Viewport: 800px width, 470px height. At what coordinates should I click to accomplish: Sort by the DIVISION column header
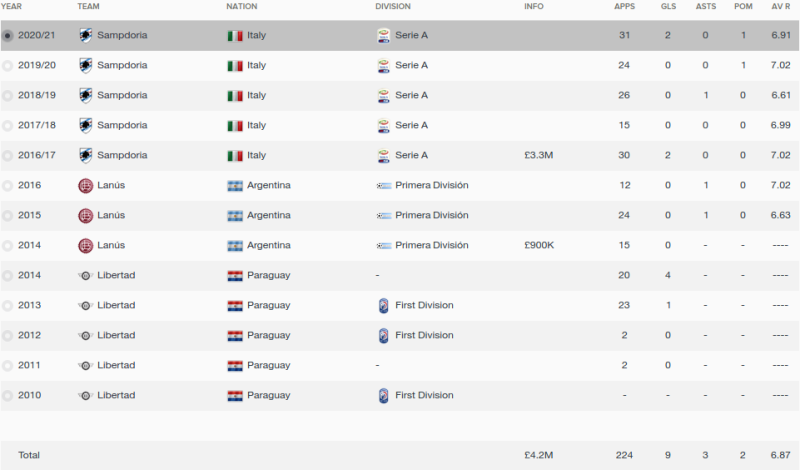click(393, 7)
